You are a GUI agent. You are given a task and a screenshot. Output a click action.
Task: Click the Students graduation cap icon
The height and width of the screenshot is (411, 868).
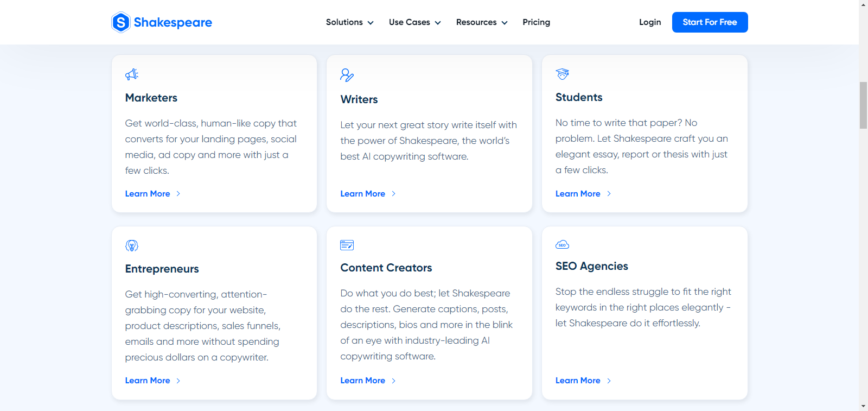pyautogui.click(x=563, y=74)
